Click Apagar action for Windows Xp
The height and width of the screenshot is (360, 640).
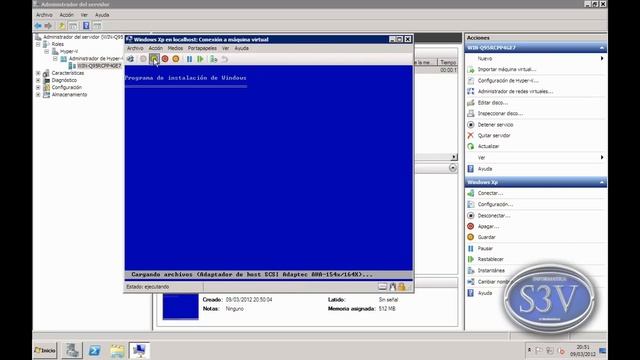488,227
